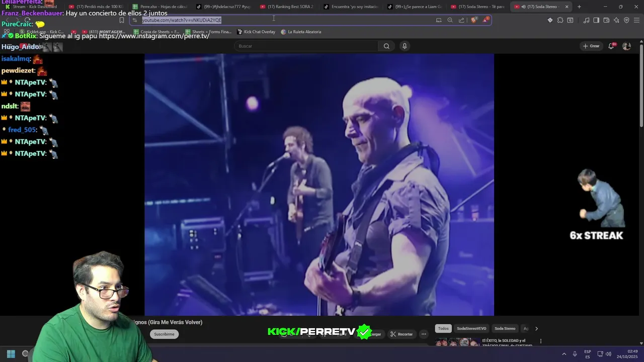Click the cast screen icon in address bar
This screenshot has height=362, width=644.
click(439, 20)
